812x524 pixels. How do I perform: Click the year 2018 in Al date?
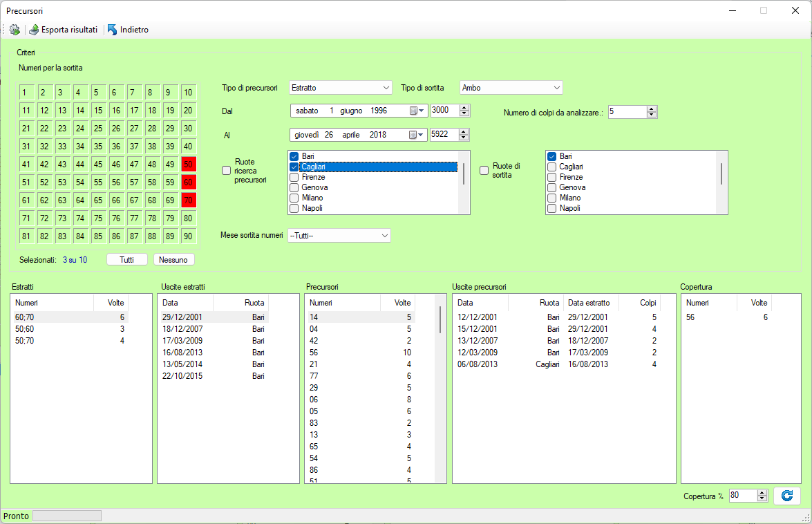point(378,135)
